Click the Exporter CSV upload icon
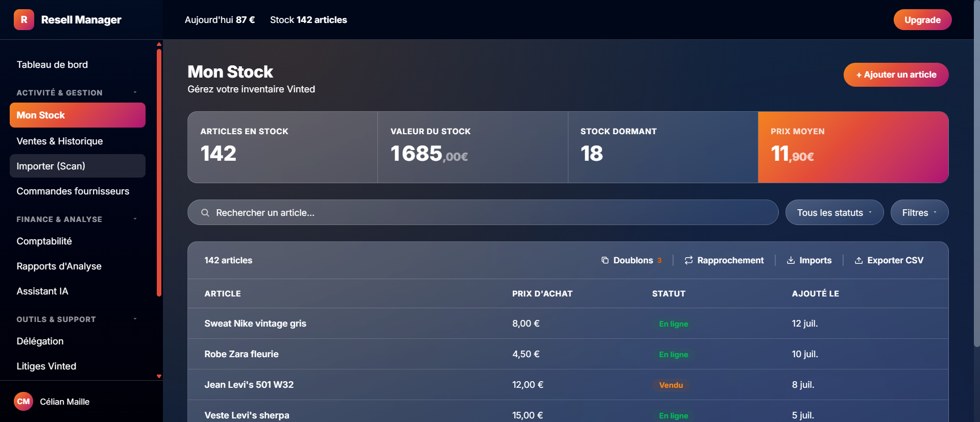The width and height of the screenshot is (980, 422). (859, 260)
